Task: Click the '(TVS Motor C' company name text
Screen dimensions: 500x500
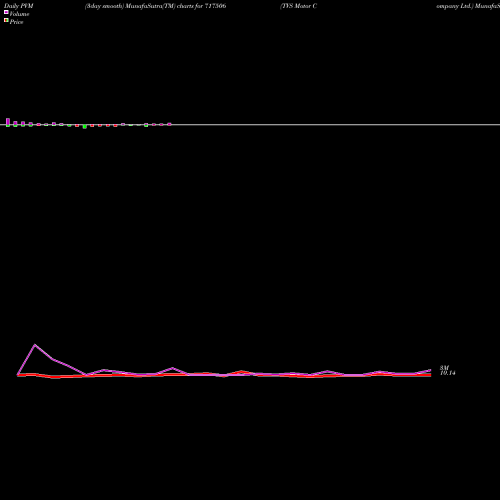Action: pos(298,6)
